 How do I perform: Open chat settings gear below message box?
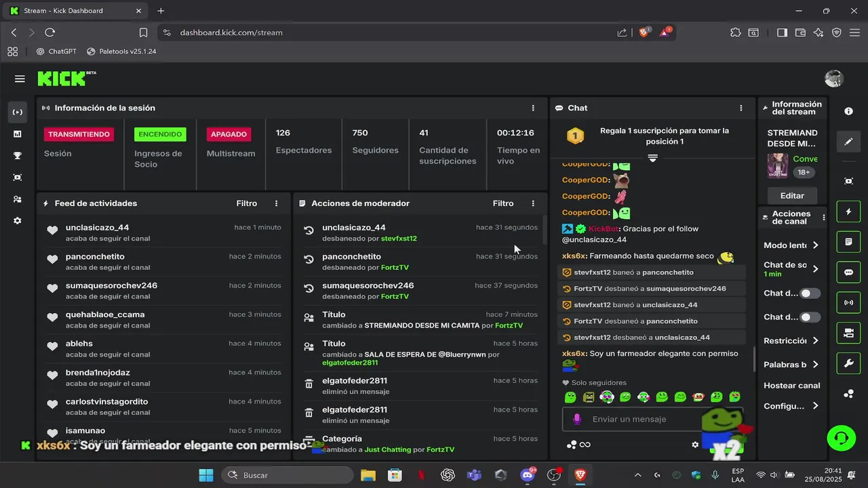(695, 445)
